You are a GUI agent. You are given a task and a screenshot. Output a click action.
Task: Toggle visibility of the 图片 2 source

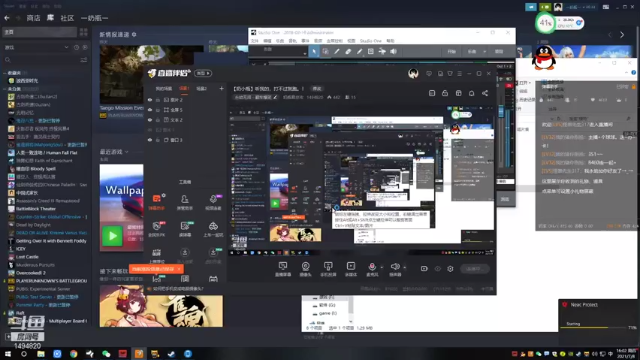click(150, 100)
